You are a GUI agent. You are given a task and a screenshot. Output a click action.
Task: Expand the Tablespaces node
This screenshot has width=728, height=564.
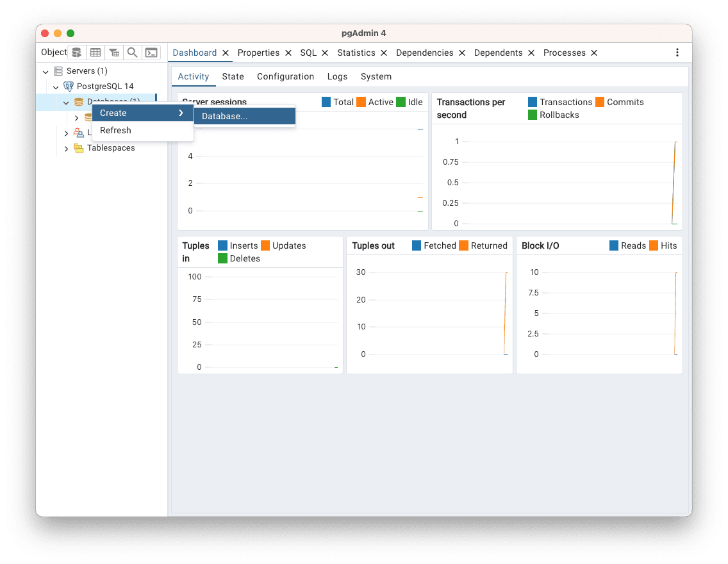click(x=66, y=149)
